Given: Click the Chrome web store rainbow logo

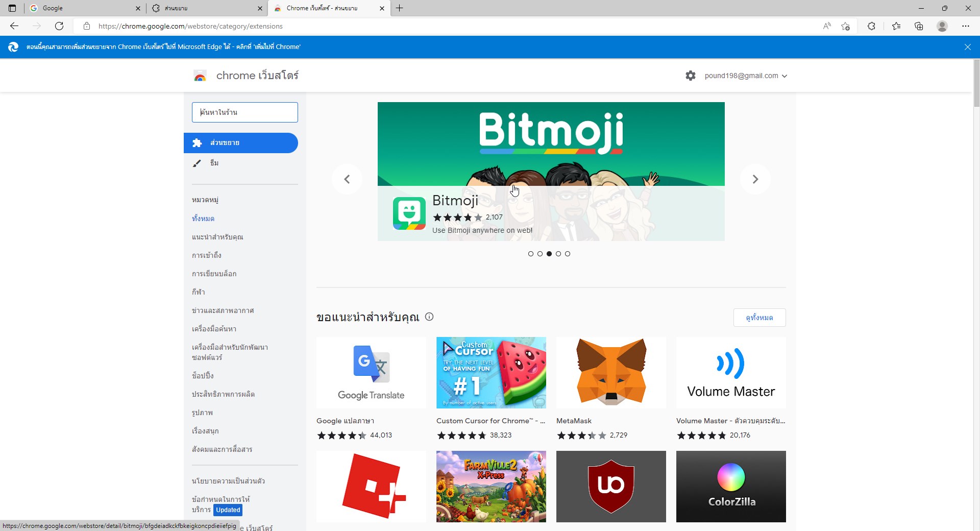Looking at the screenshot, I should 200,76.
